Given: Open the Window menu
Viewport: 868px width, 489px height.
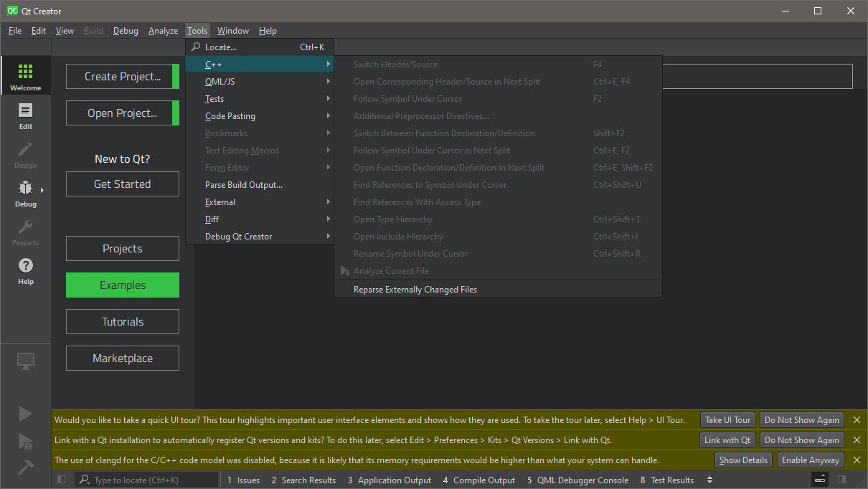Looking at the screenshot, I should tap(233, 31).
